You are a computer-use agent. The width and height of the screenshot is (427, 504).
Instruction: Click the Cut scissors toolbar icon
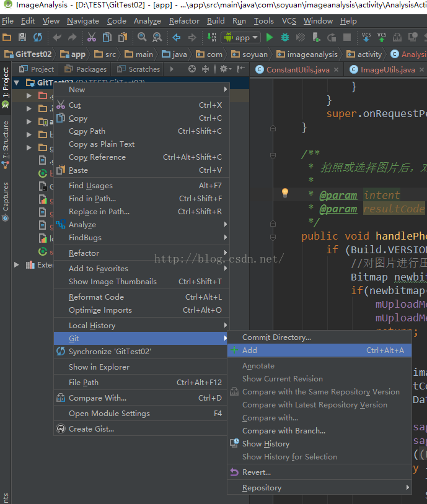point(92,37)
